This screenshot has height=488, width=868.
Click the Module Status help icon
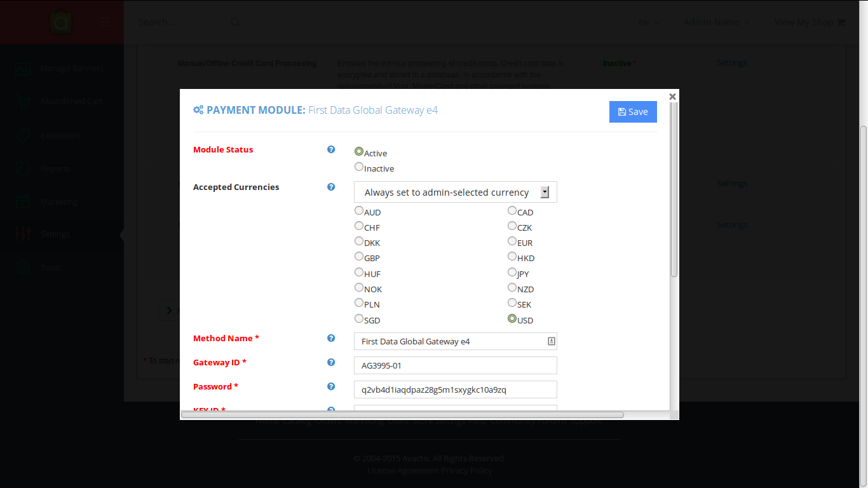(331, 149)
